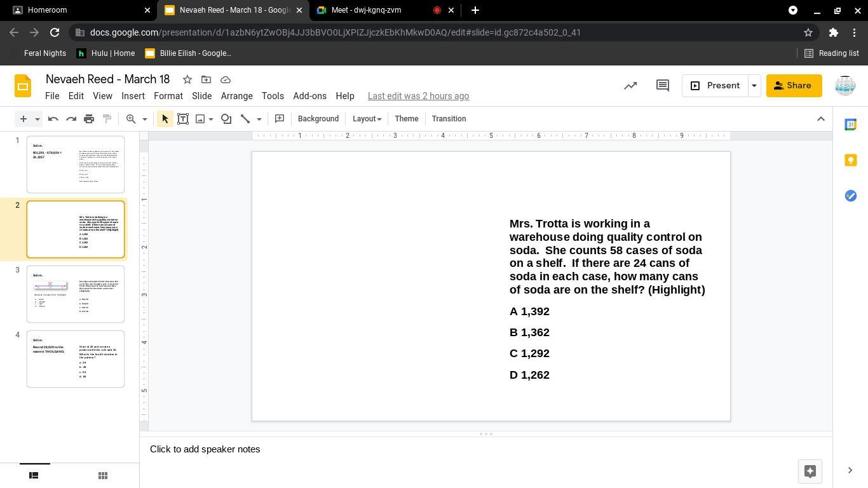The image size is (868, 488).
Task: Open the new slide layout dropdown arrow
Action: click(x=37, y=119)
